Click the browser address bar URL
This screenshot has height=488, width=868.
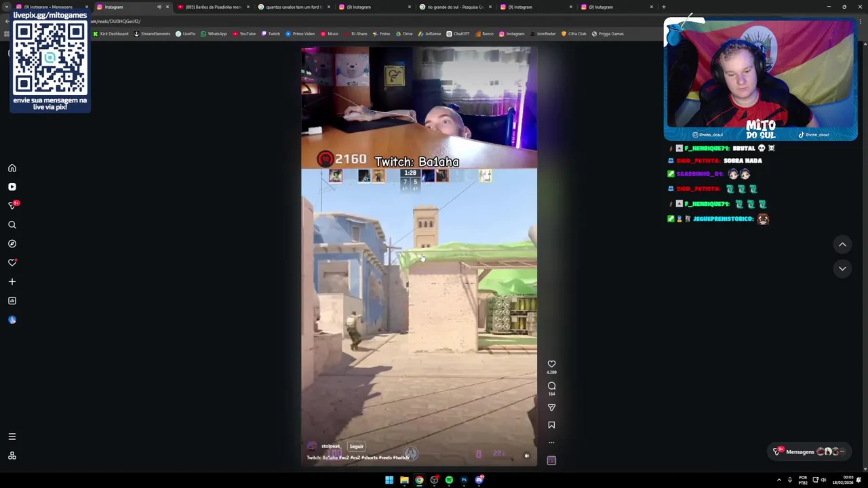tap(117, 22)
